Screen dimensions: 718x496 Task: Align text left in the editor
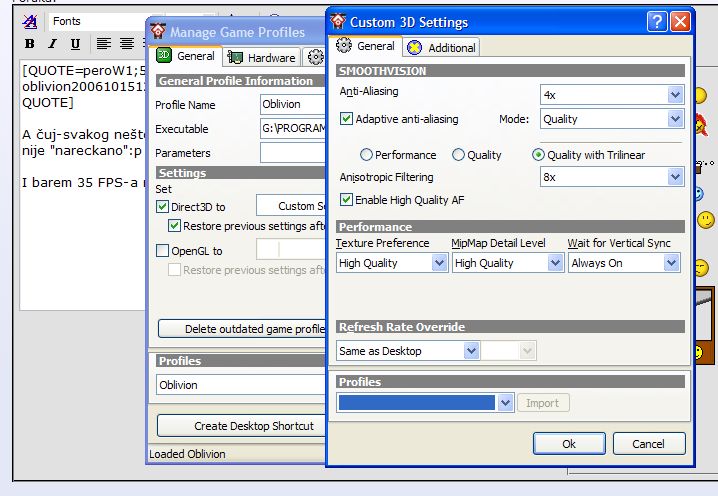tap(104, 44)
